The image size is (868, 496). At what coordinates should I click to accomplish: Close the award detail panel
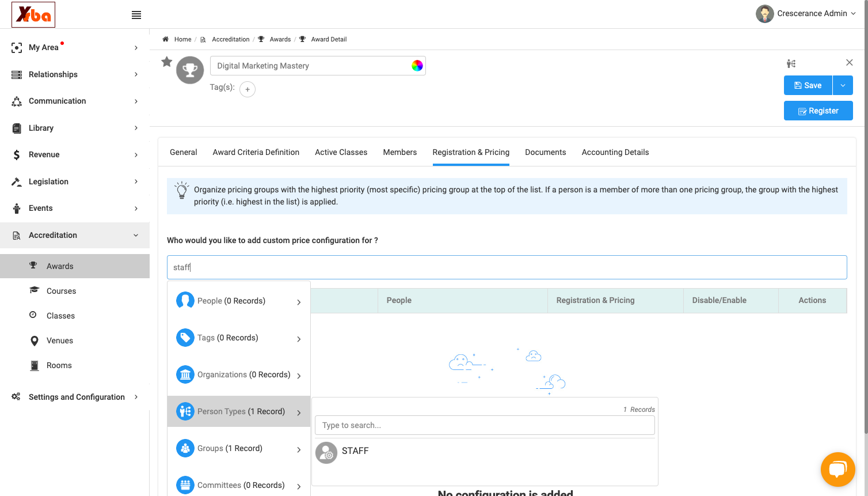pyautogui.click(x=849, y=62)
